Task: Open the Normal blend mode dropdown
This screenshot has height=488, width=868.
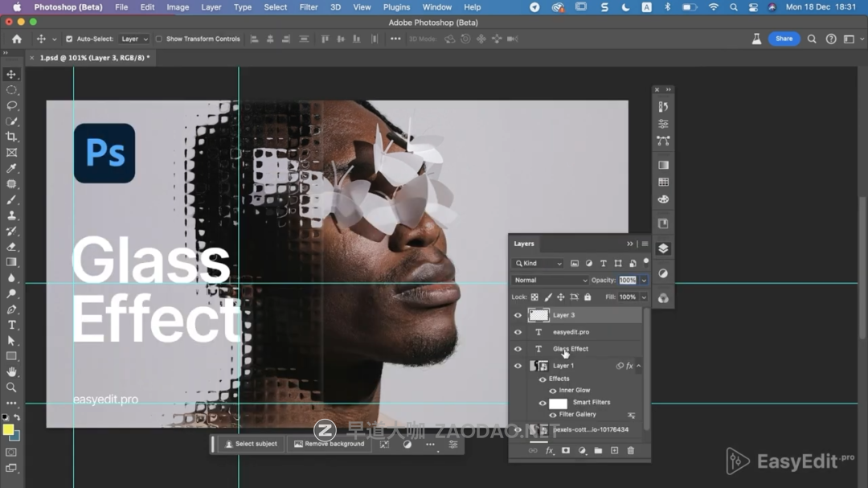Action: [x=551, y=281]
